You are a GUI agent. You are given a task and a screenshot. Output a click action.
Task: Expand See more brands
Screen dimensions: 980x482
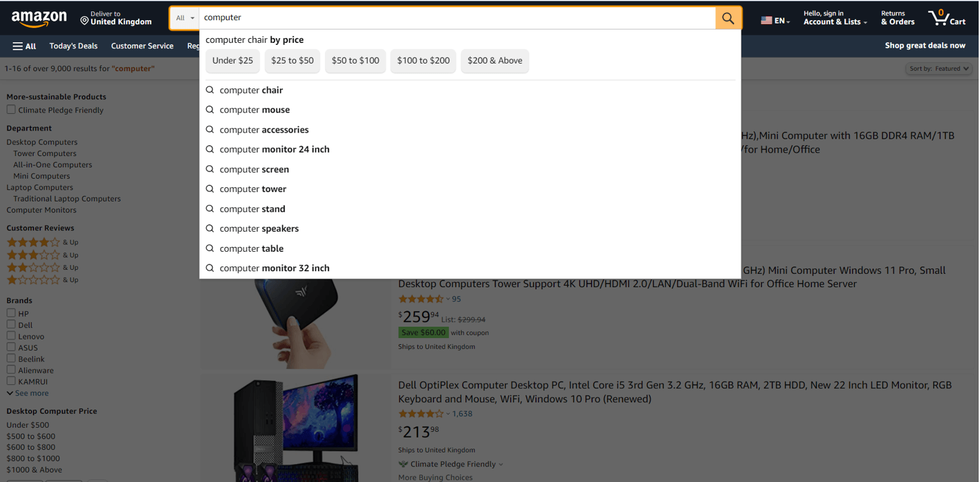(31, 393)
